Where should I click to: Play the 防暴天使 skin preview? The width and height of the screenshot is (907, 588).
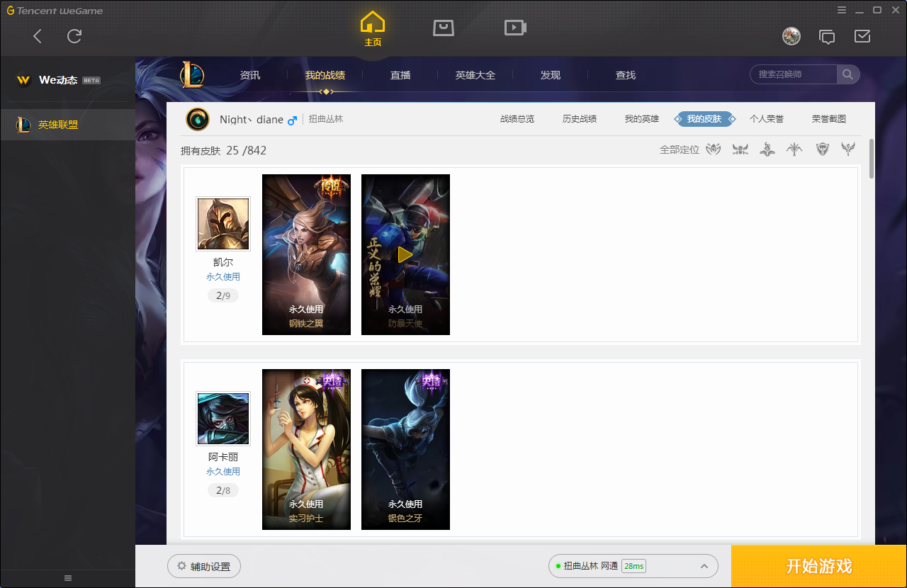(x=405, y=254)
